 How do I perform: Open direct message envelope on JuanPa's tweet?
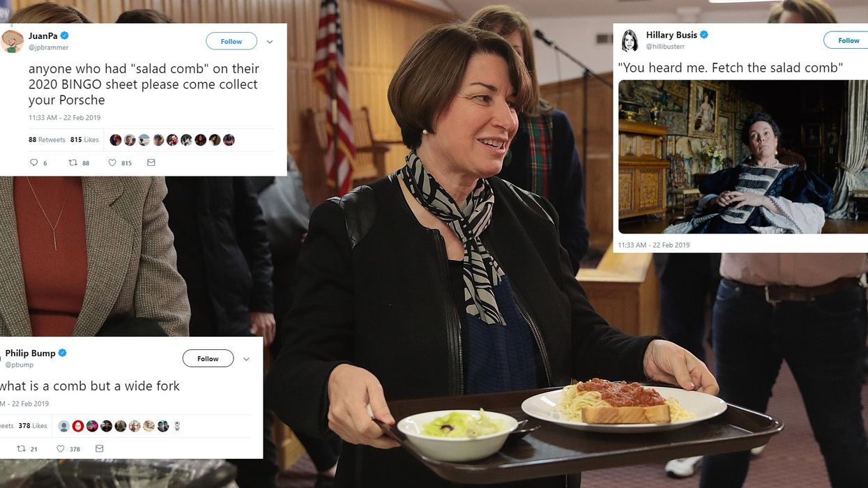click(151, 162)
